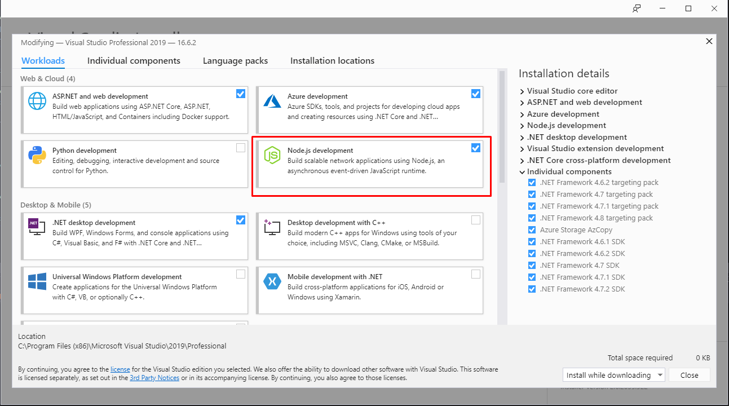The width and height of the screenshot is (729, 406).
Task: Switch to Individual components tab
Action: tap(133, 61)
